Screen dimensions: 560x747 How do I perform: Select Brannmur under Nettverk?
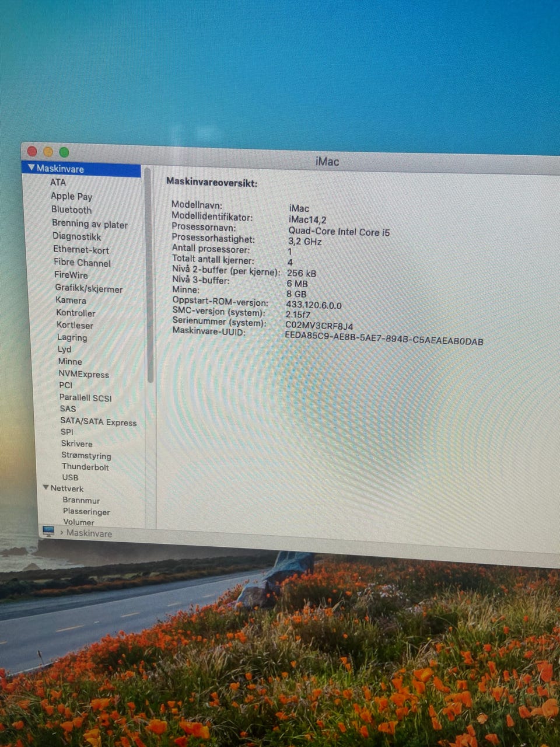(81, 500)
